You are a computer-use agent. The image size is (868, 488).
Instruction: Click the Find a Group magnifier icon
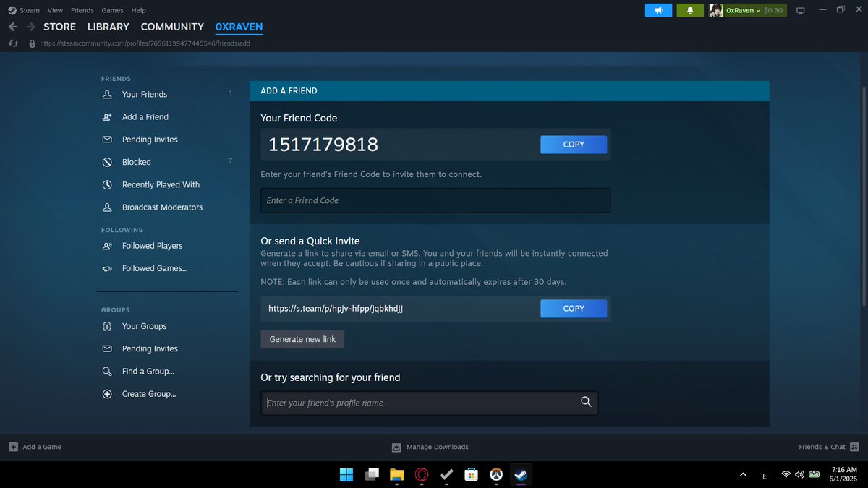coord(107,372)
